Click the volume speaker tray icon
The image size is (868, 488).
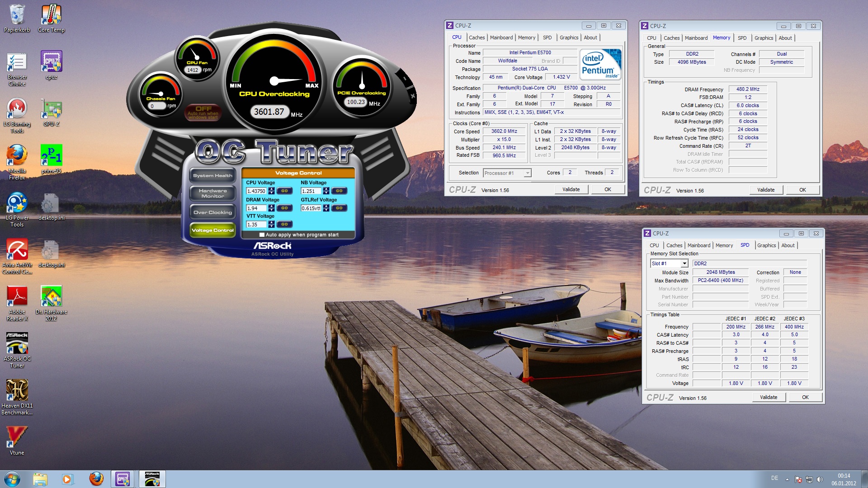820,479
